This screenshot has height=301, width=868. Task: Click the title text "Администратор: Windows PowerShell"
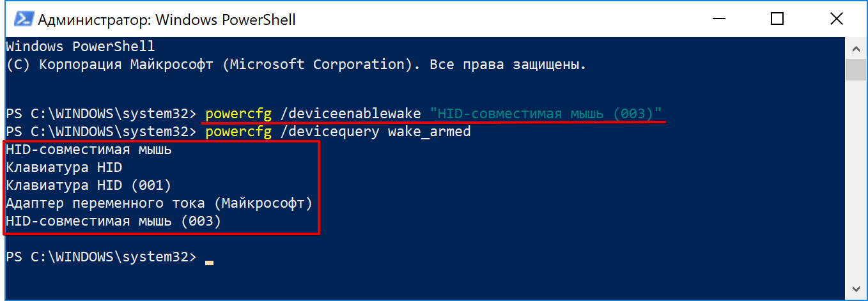(167, 20)
